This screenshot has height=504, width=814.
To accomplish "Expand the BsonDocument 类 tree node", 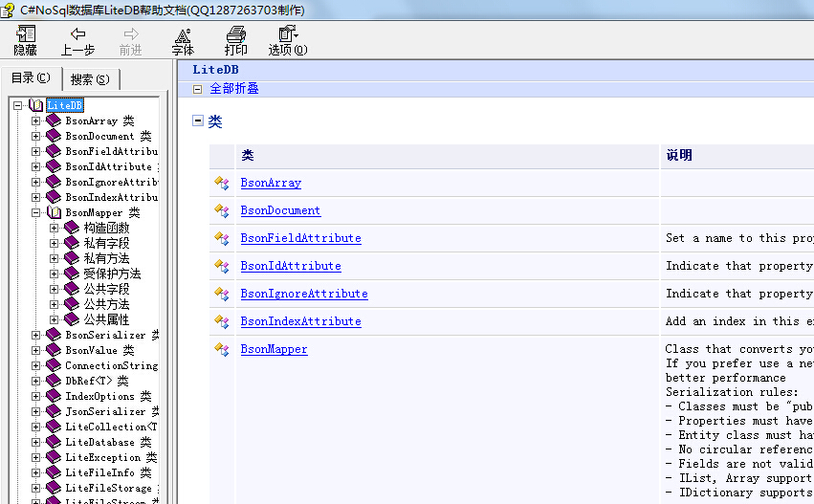I will pyautogui.click(x=35, y=136).
